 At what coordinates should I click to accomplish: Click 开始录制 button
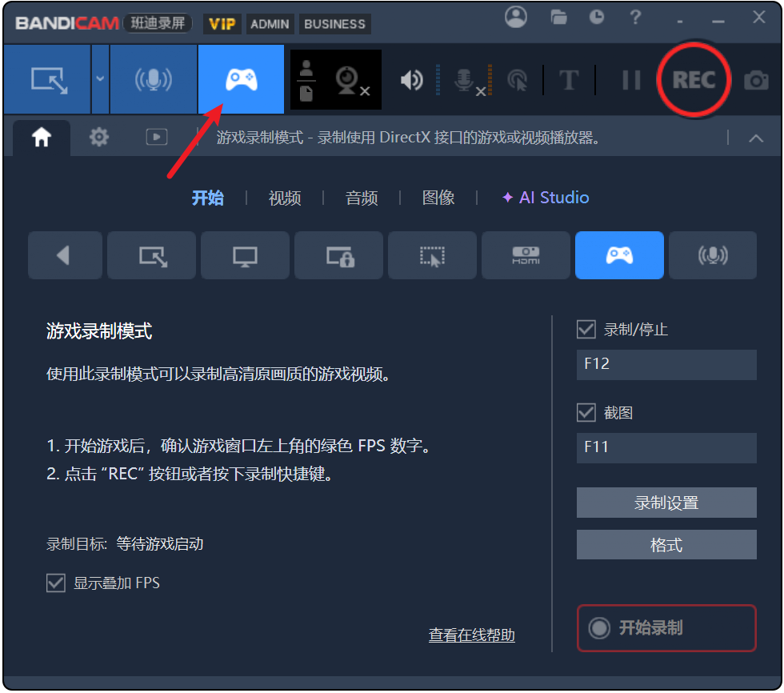[x=666, y=628]
